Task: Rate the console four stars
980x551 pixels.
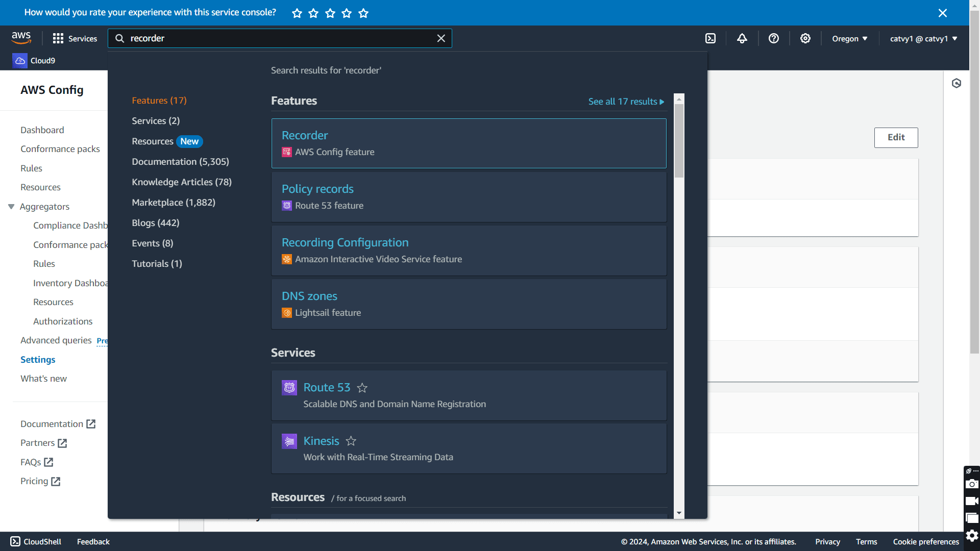Action: coord(347,13)
